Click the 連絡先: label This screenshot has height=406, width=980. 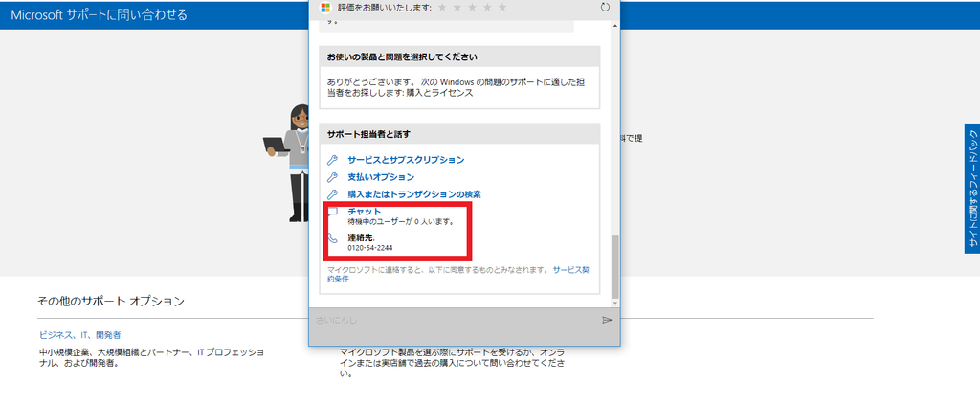361,237
